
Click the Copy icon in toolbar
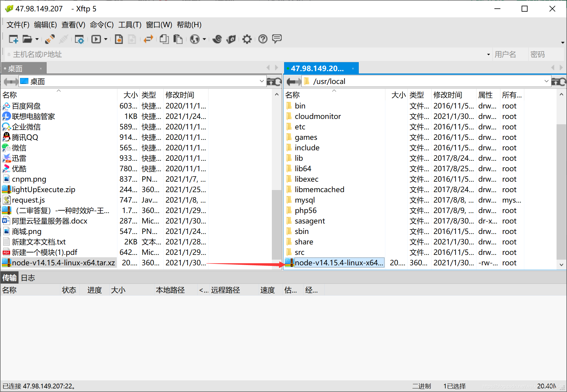click(164, 39)
